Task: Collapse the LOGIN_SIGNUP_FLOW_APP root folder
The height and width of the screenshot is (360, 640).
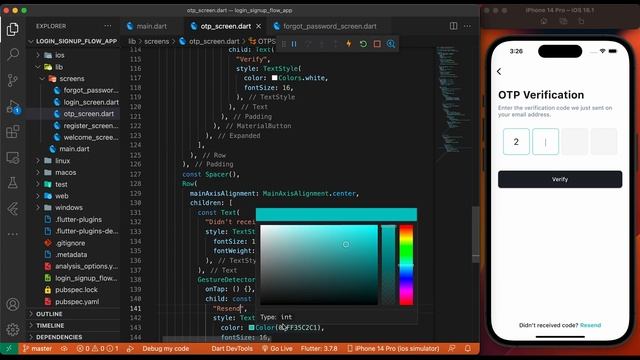Action: (73, 41)
